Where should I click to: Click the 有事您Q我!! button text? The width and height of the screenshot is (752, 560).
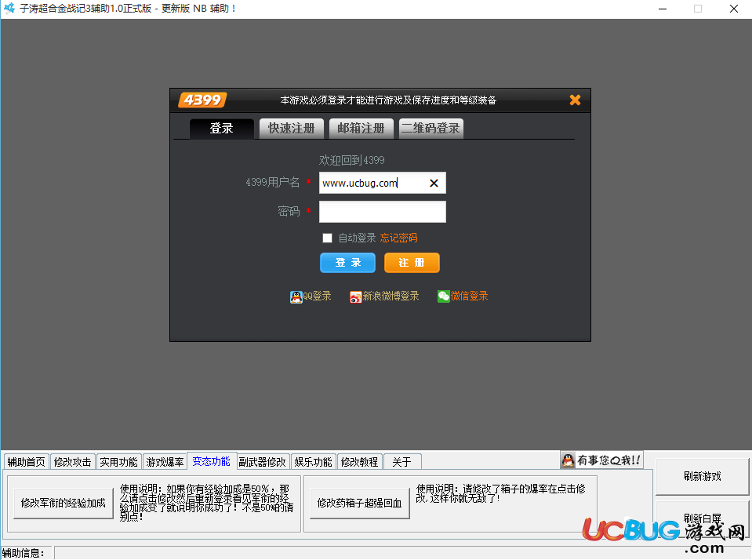609,460
